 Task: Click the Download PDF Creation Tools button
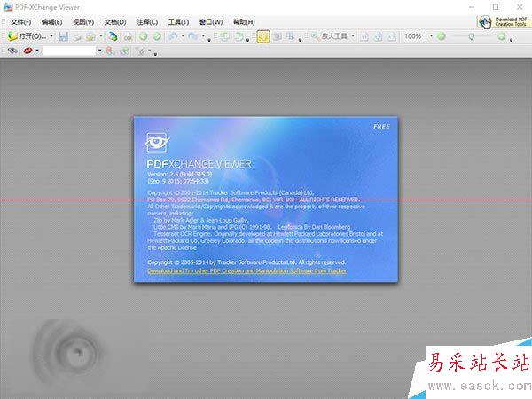[x=503, y=22]
